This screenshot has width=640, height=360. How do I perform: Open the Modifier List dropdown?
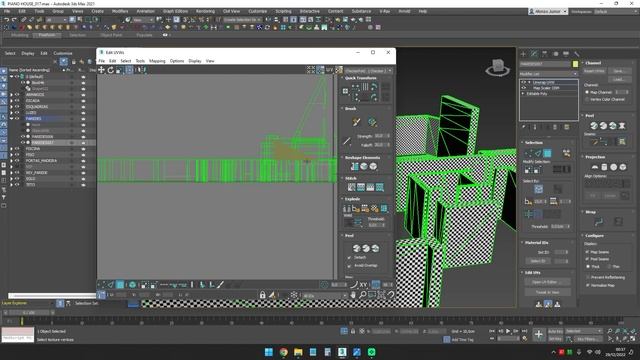(549, 74)
